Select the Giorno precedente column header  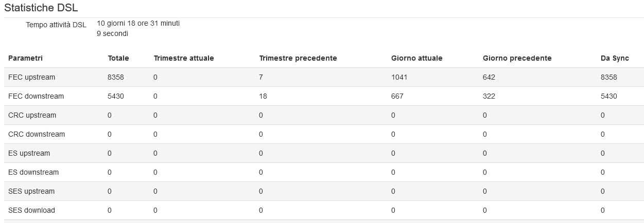tap(517, 58)
